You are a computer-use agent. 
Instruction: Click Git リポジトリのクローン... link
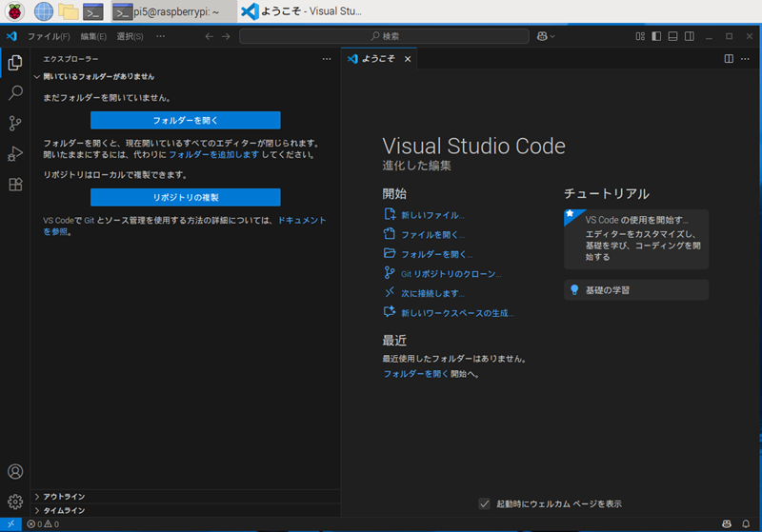[451, 274]
